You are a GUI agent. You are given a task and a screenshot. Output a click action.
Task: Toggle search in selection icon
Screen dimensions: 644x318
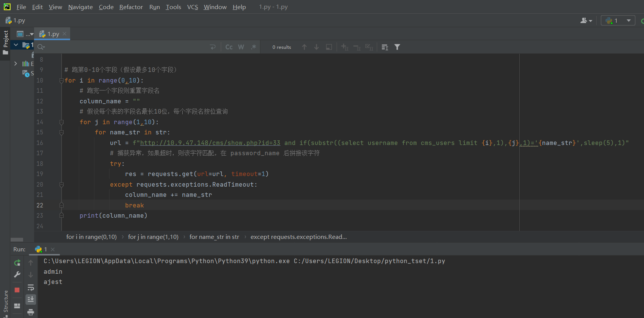[x=329, y=47]
